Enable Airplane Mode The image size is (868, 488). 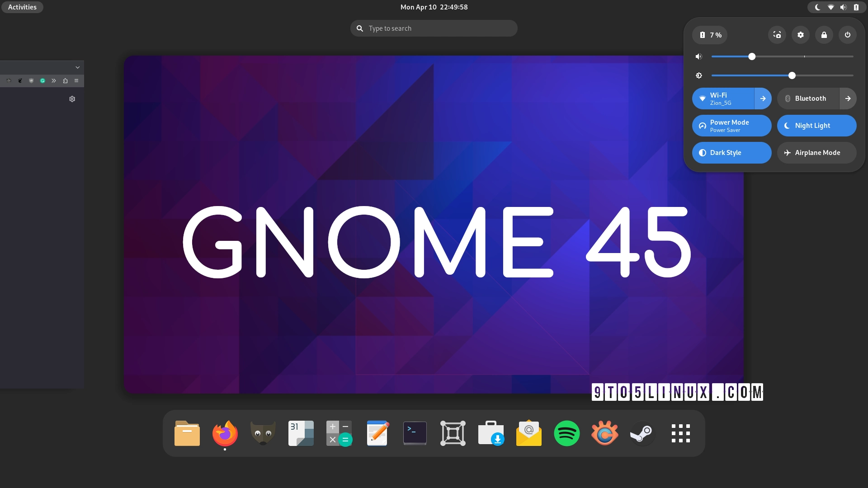[816, 153]
